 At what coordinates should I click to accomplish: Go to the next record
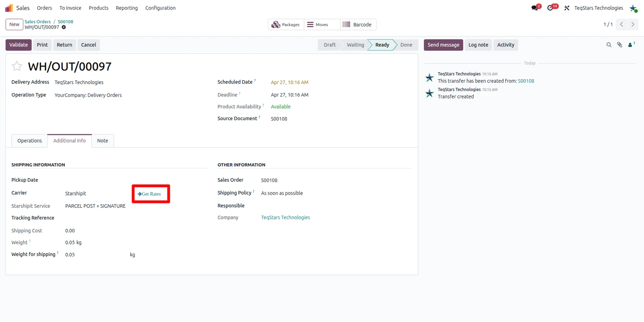pyautogui.click(x=633, y=25)
